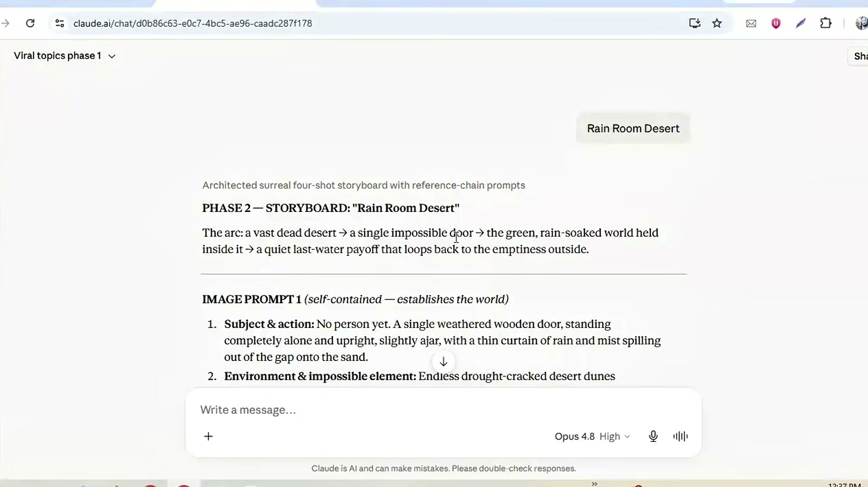Click the 'Environment & impossible element:' label
Viewport: 868px width, 487px height.
(x=320, y=376)
